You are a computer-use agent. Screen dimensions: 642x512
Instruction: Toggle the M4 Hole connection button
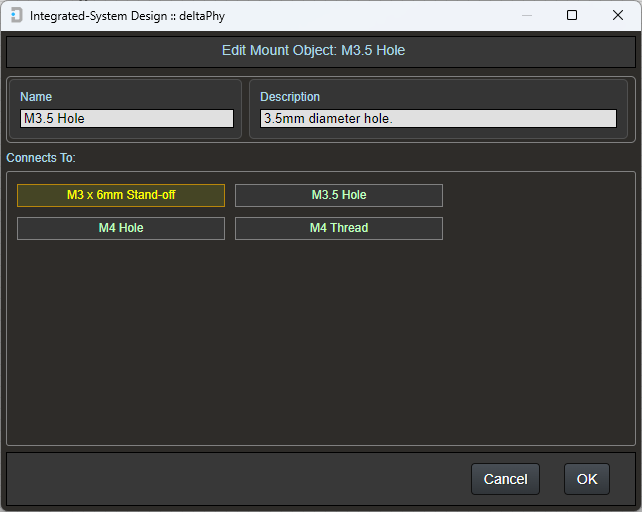click(121, 228)
